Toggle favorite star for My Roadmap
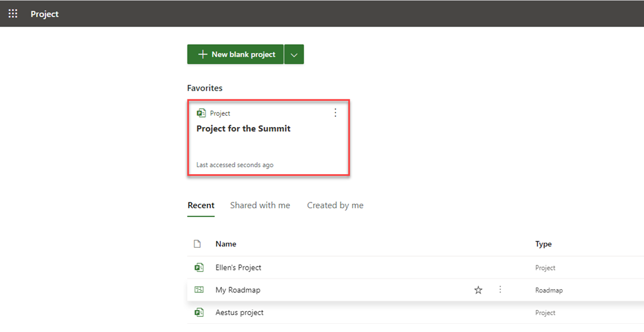The width and height of the screenshot is (644, 332). coord(478,290)
